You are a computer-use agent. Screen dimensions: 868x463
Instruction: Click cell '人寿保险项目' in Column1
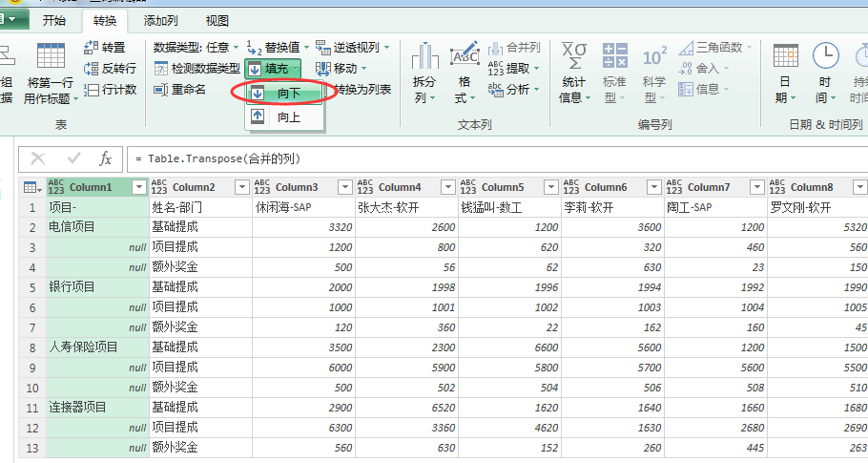(x=97, y=347)
